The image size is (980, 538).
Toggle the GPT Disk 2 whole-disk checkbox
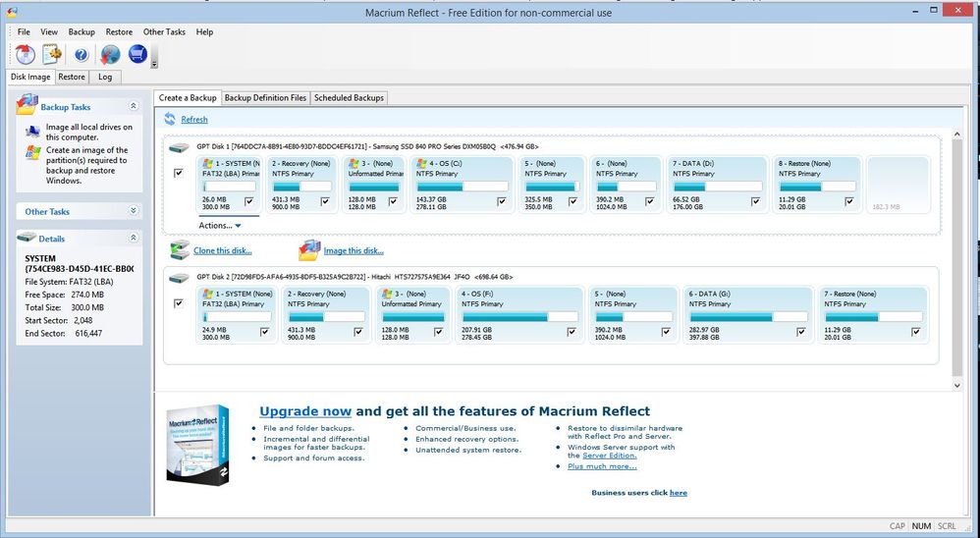pyautogui.click(x=179, y=303)
